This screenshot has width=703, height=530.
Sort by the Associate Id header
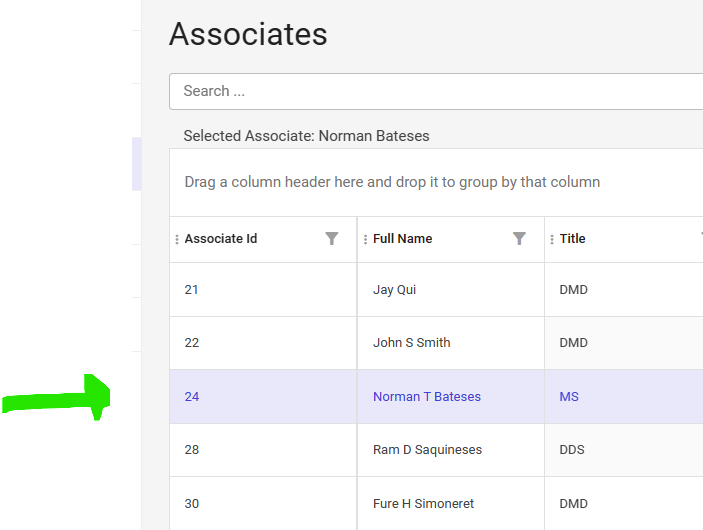tap(221, 239)
